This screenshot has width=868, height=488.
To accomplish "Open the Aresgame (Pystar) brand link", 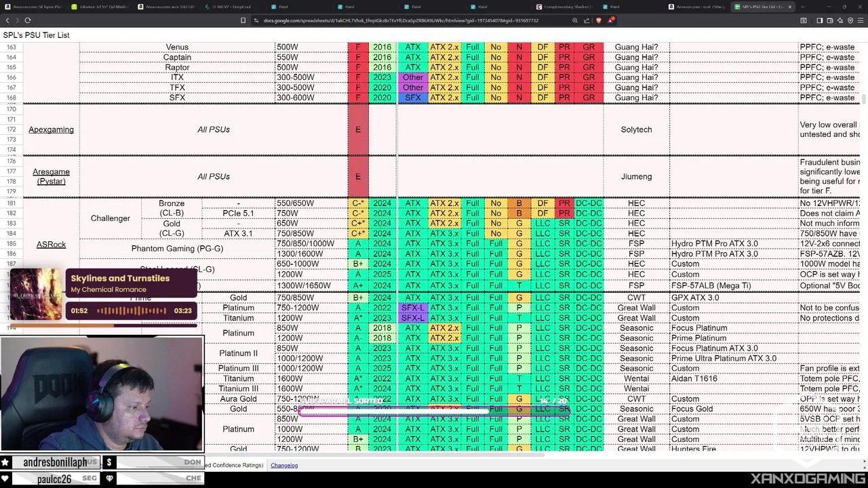I will (51, 176).
